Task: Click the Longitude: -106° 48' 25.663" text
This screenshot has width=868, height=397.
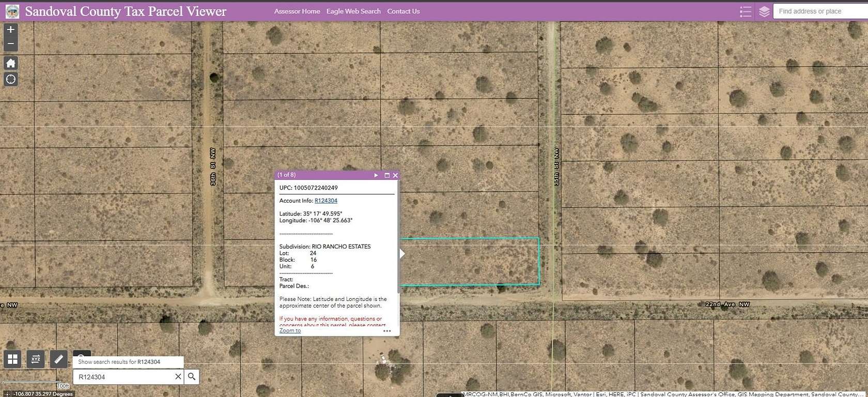Action: tap(316, 220)
